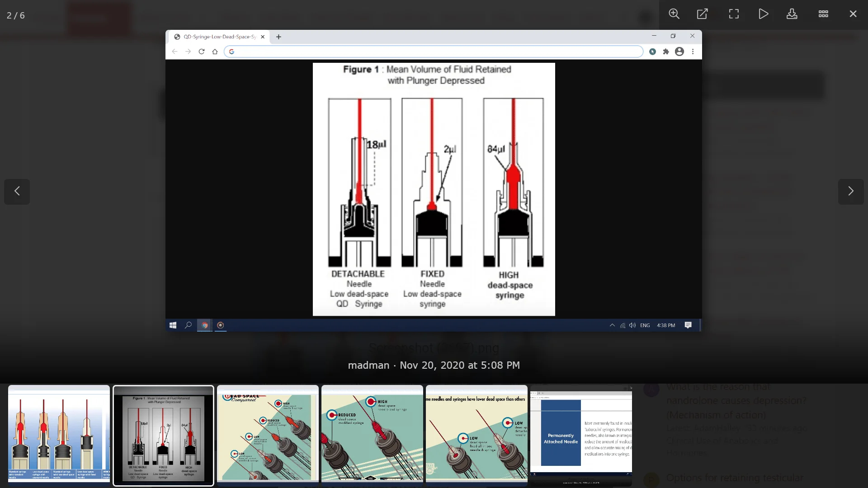Click madman author caption text
The image size is (868, 488).
[368, 365]
